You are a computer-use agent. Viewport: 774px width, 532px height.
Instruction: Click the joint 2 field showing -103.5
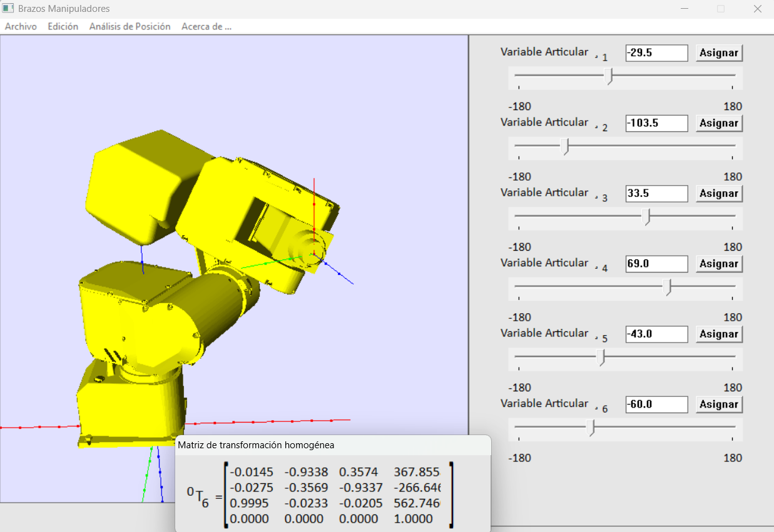point(656,123)
